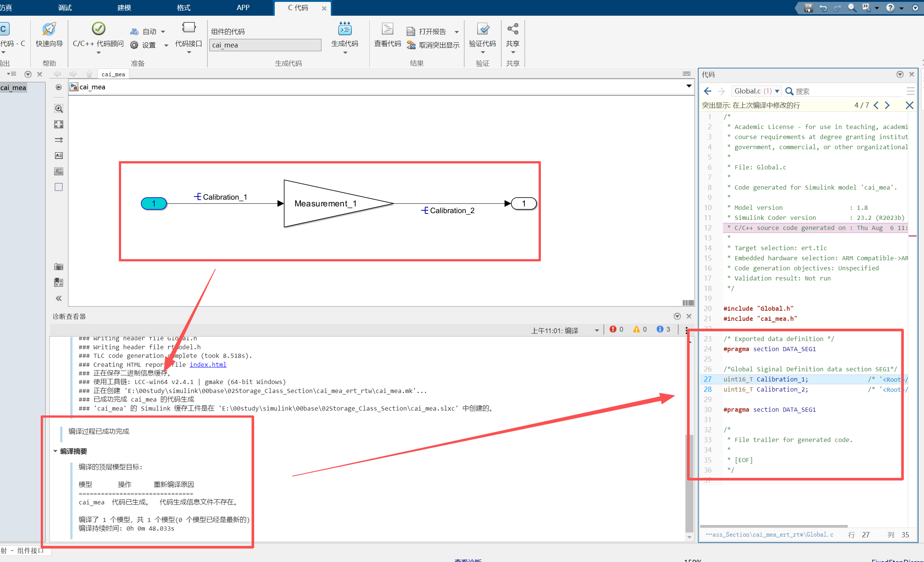Toggle the errors filter showing 0
924x562 pixels.
[616, 329]
